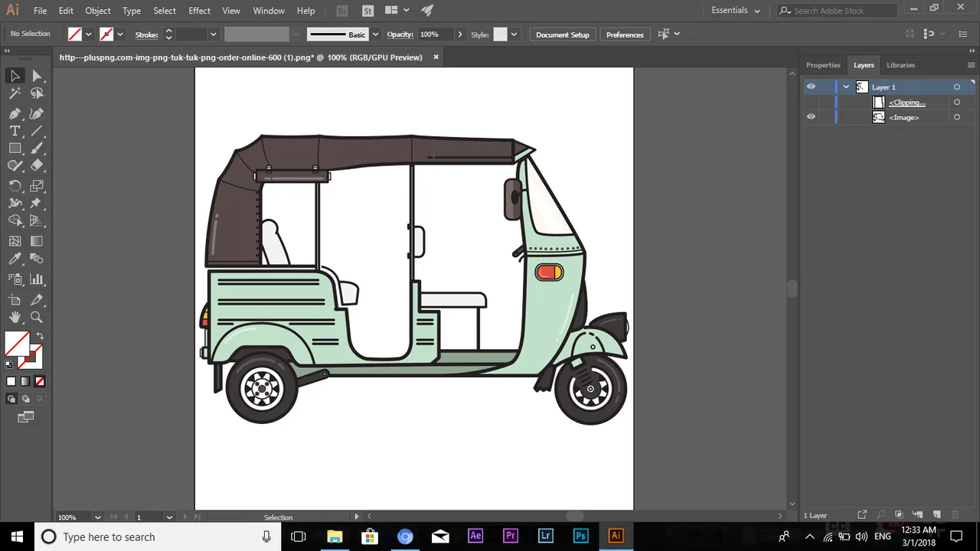Create a new layer in Layers panel

click(x=936, y=515)
